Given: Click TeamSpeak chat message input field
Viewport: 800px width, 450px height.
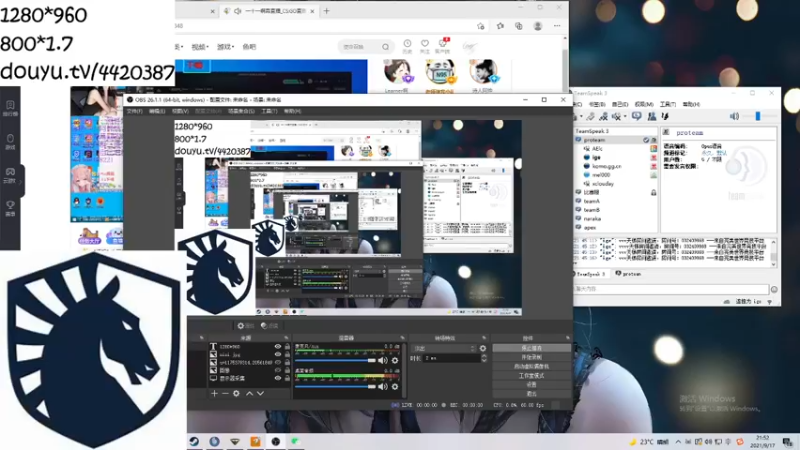Looking at the screenshot, I should click(x=671, y=289).
